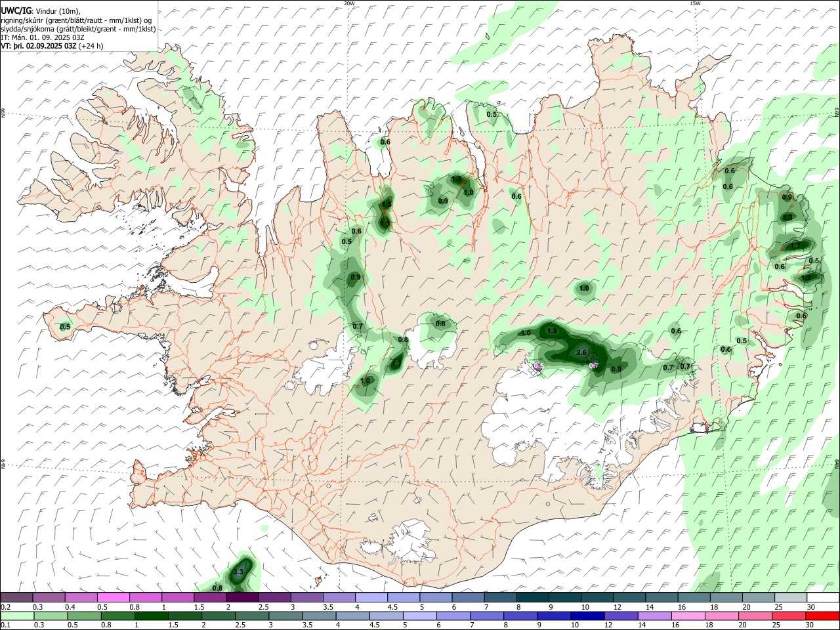Click the 'slydda/snjókoma' legend description line
This screenshot has width=840, height=630.
[x=78, y=29]
